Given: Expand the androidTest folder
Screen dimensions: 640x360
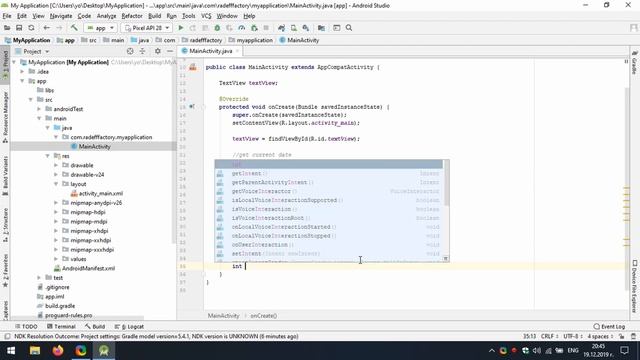Looking at the screenshot, I should [x=39, y=109].
